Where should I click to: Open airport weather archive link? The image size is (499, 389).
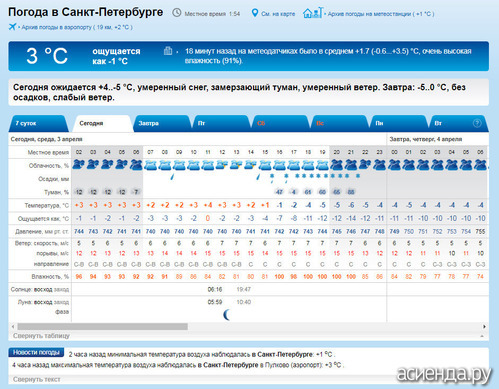click(77, 27)
